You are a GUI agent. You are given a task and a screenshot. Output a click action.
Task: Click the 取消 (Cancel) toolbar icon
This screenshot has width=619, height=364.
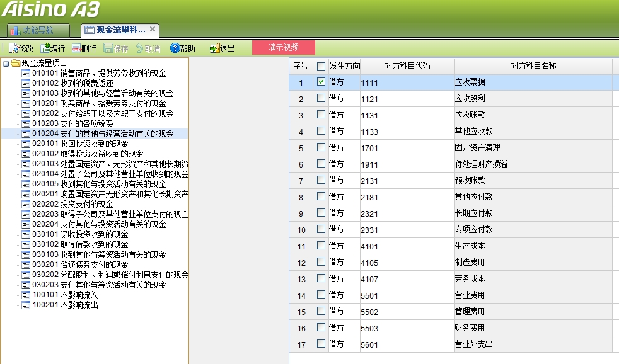tap(140, 48)
